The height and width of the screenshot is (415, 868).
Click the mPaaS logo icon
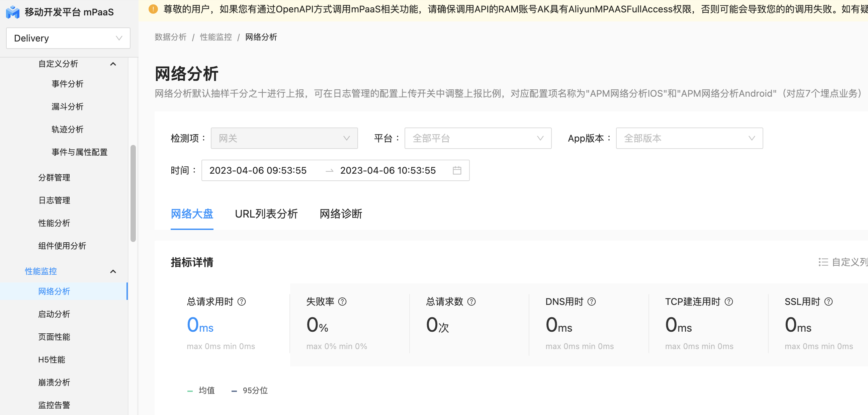pos(13,12)
